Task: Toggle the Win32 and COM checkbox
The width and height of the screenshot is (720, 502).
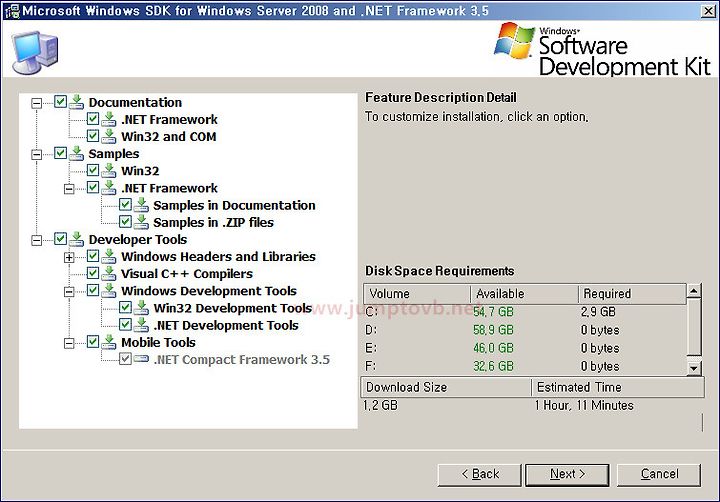Action: point(93,135)
